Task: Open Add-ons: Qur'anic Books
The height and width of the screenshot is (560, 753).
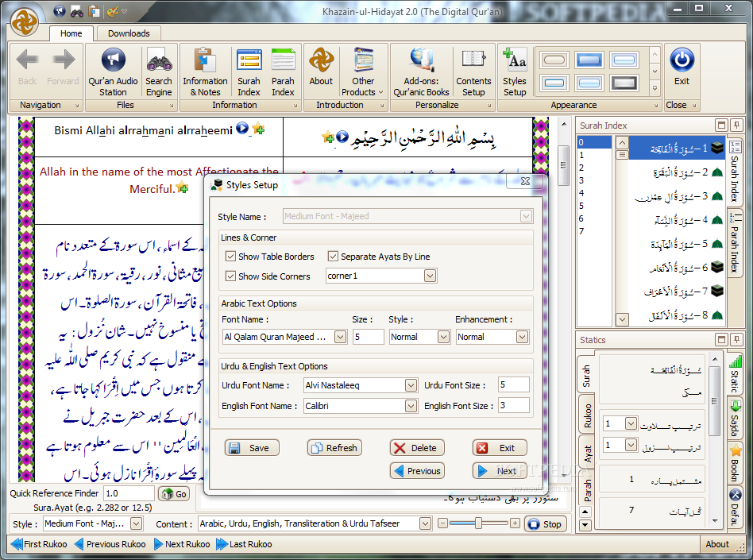Action: coord(421,72)
